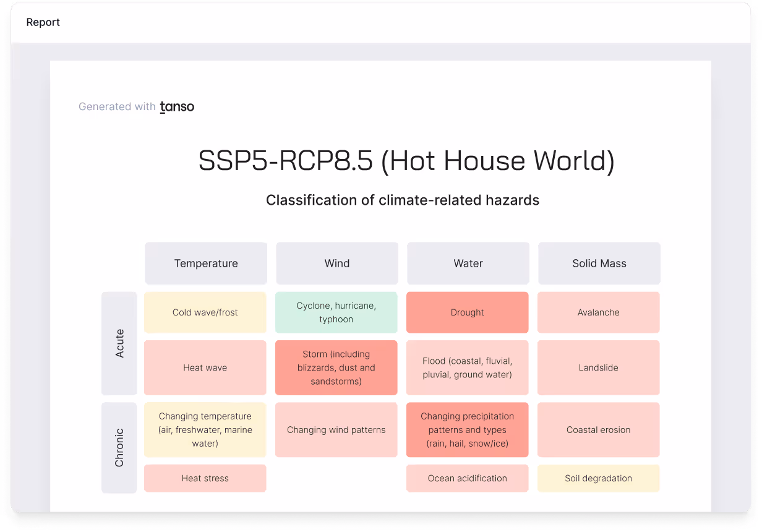Open the Changing temperature cell

point(205,430)
